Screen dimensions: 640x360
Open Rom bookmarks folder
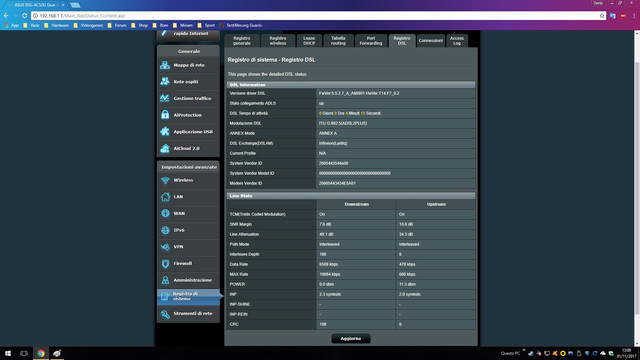pos(160,25)
